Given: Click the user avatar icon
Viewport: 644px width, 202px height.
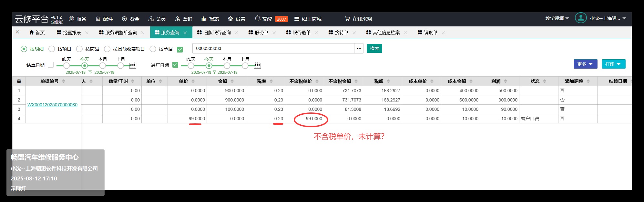Looking at the screenshot, I should click(x=580, y=18).
